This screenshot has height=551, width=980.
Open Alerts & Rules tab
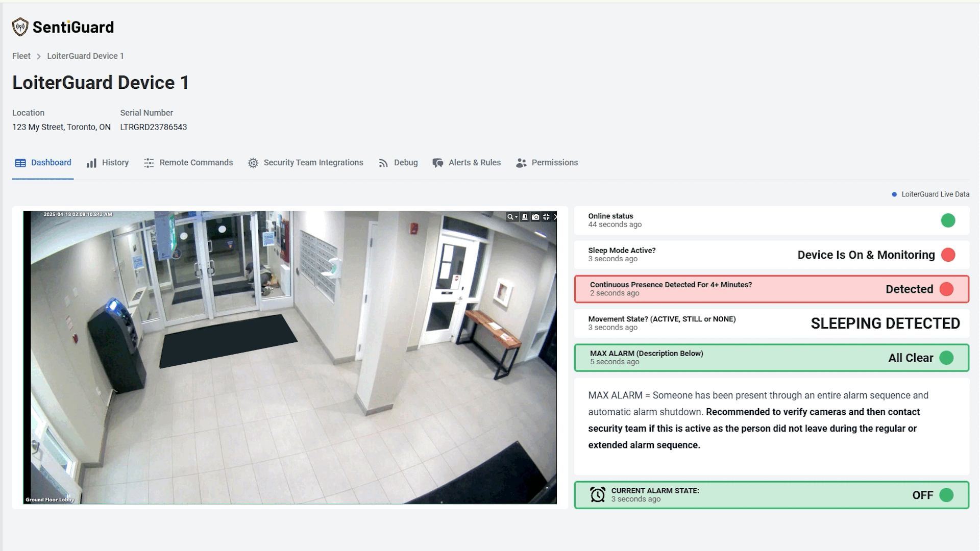(467, 163)
